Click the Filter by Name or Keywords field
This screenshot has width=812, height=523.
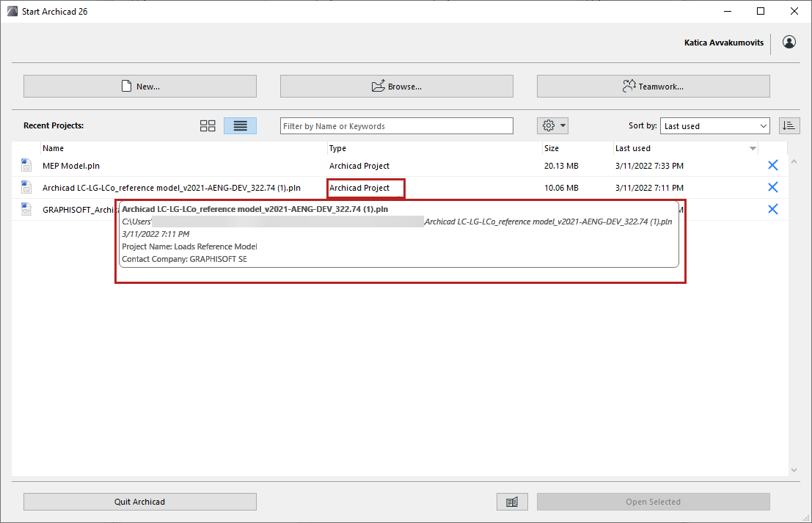(397, 126)
